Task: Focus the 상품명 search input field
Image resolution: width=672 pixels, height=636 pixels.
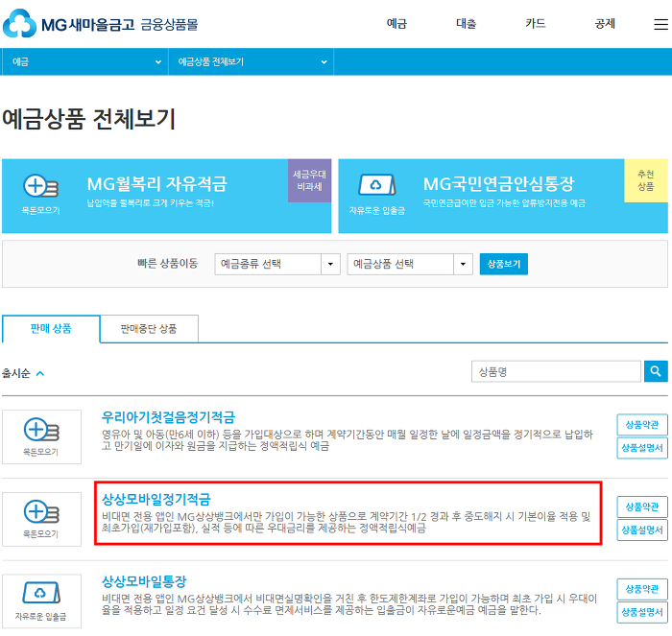Action: point(556,371)
